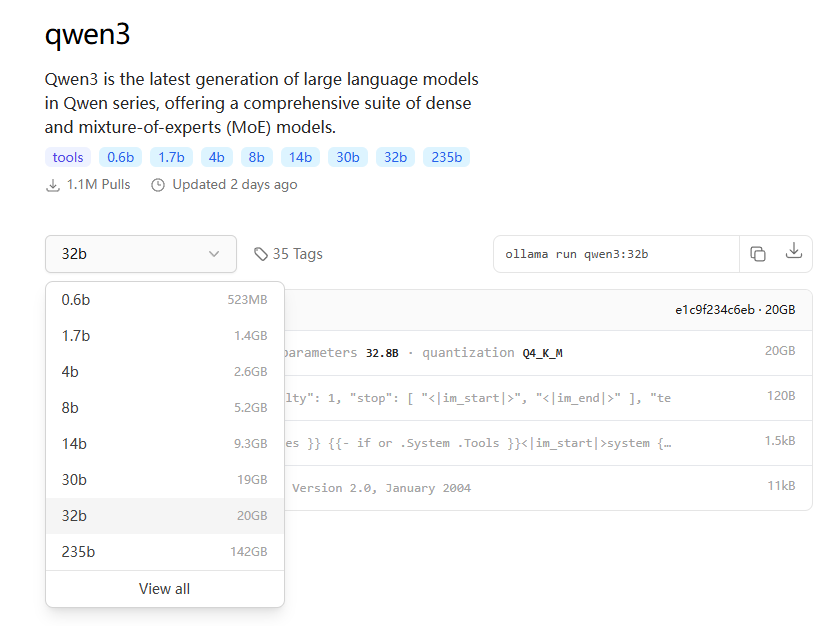
Task: Open the Version 2.0 license row
Action: click(548, 488)
